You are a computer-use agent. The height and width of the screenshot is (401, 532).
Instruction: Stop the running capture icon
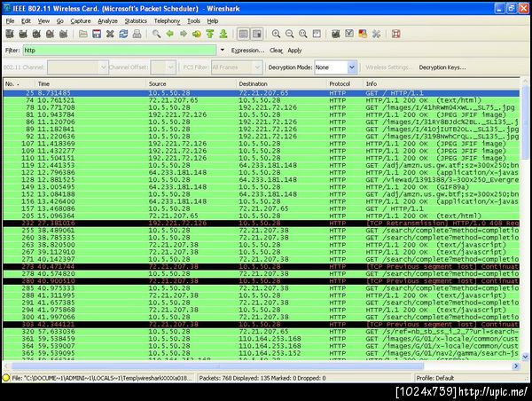point(50,34)
